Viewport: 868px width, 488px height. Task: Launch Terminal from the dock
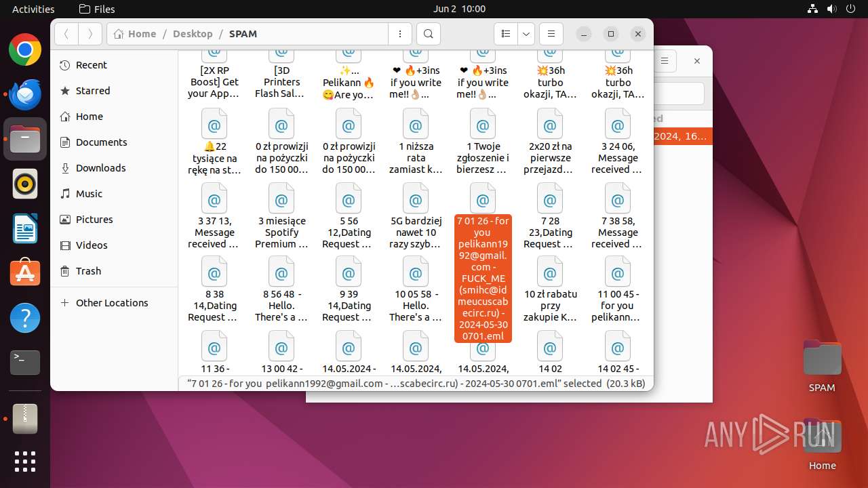(x=25, y=363)
